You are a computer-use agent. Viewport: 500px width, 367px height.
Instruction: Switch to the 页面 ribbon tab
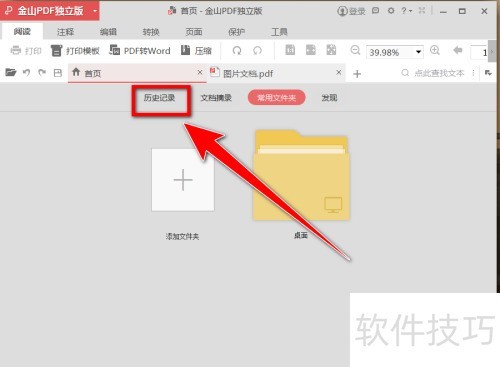[194, 32]
